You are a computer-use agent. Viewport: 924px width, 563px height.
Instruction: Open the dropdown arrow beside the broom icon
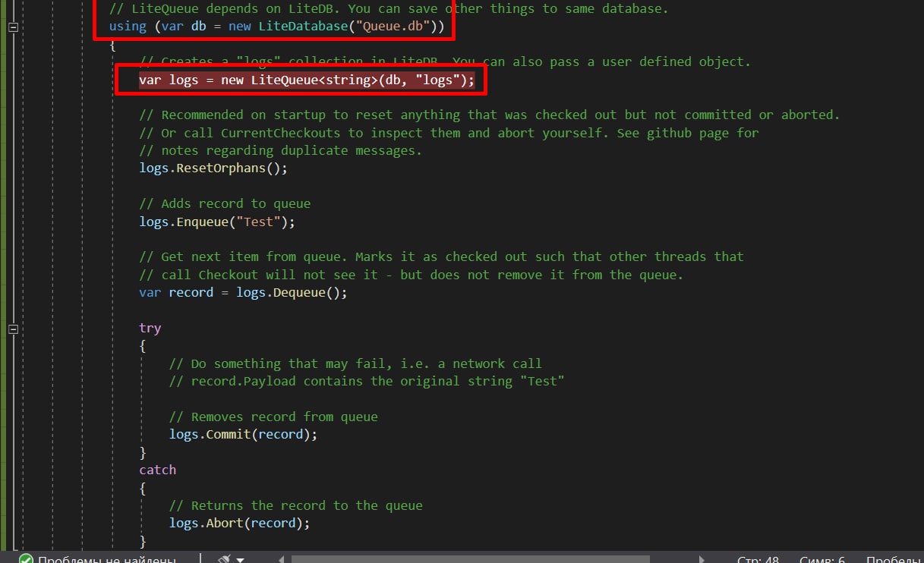coord(241,560)
